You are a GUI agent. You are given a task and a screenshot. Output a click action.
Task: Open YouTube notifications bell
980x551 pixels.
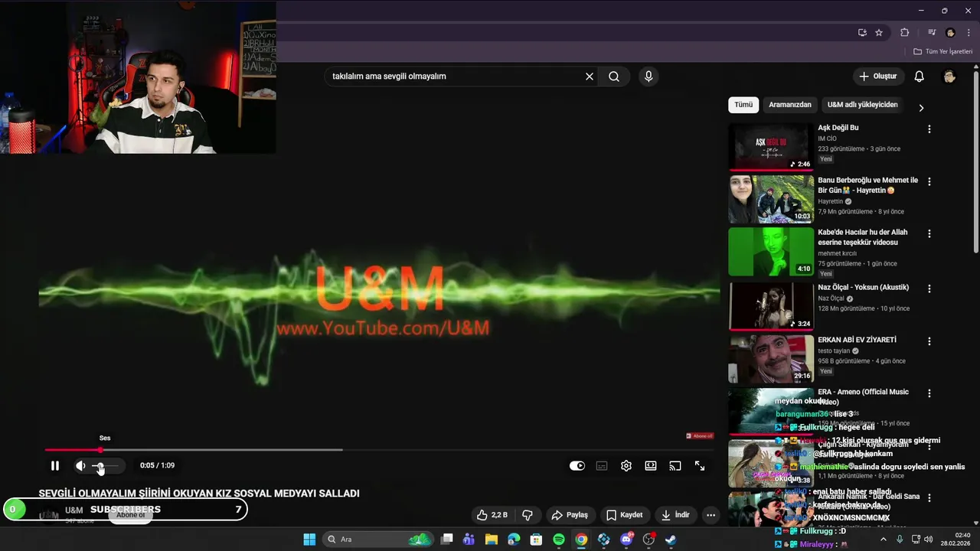click(x=920, y=77)
